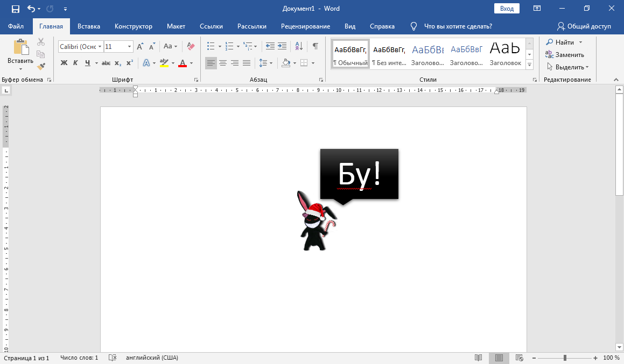Switch to the Рецензирование tab
The width and height of the screenshot is (624, 364).
tap(306, 26)
